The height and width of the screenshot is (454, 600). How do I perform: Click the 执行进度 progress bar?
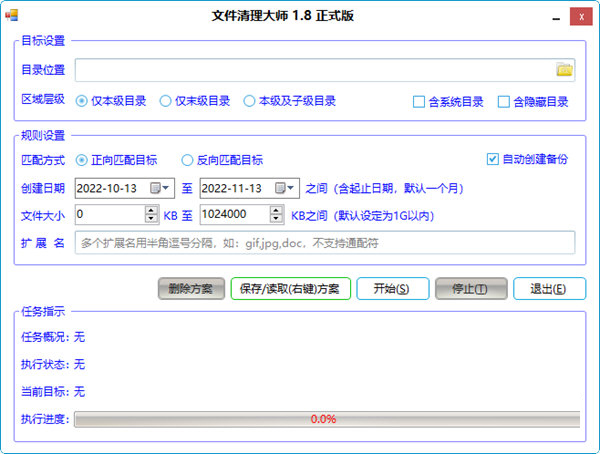coord(327,419)
